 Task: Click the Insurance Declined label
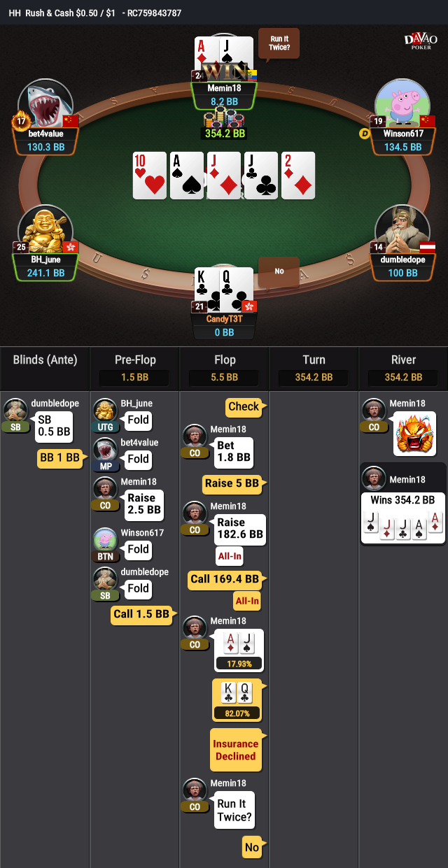click(237, 750)
